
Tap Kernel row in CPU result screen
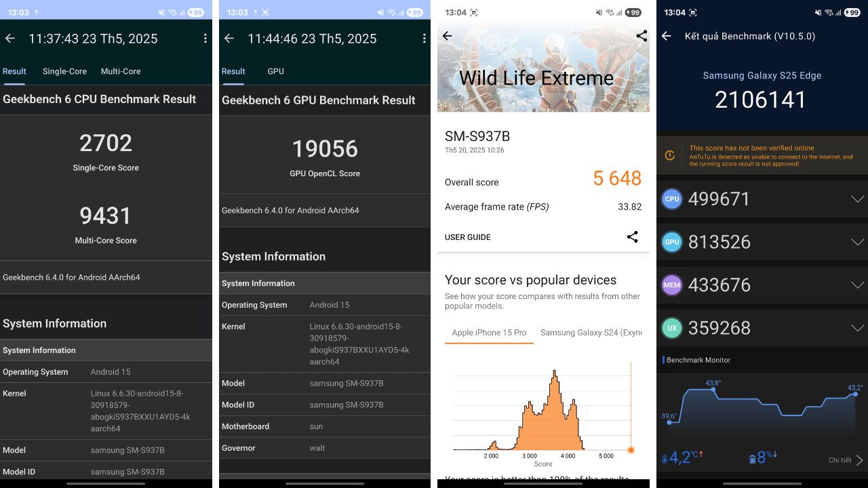(x=106, y=411)
